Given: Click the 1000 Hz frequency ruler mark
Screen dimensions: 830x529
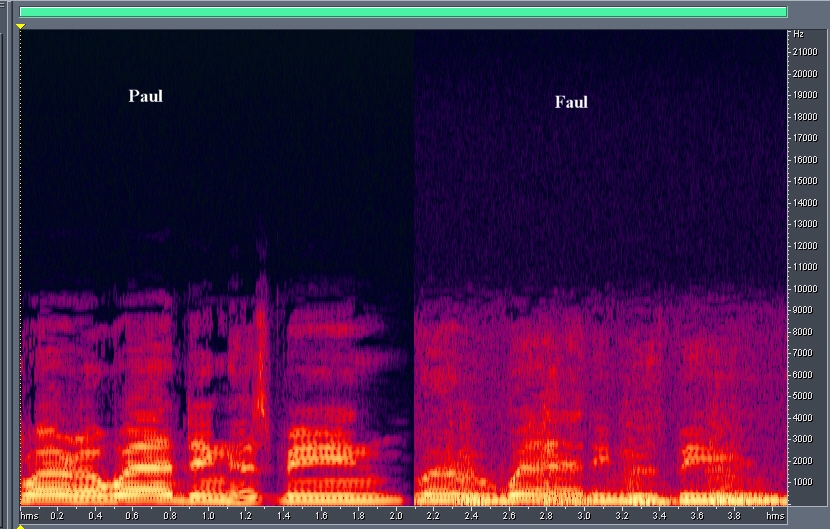Looking at the screenshot, I should click(x=804, y=481).
